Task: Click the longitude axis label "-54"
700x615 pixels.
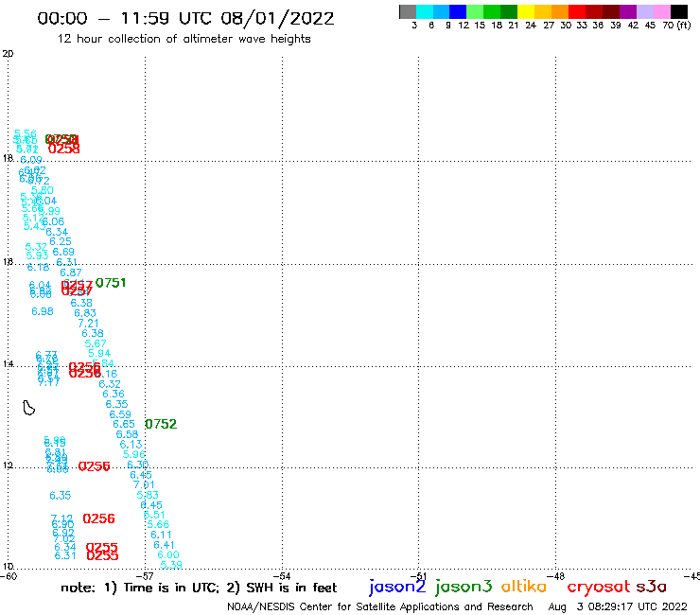Action: (x=283, y=576)
